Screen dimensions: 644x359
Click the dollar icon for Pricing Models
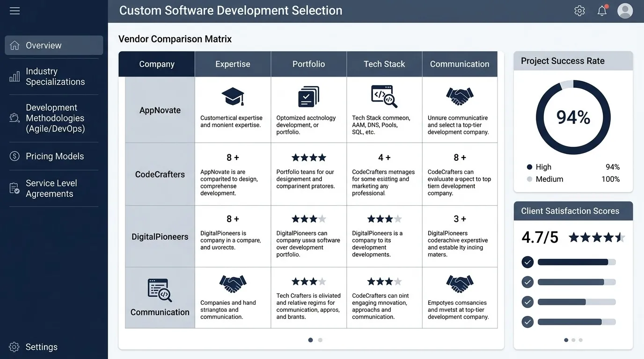pos(15,156)
